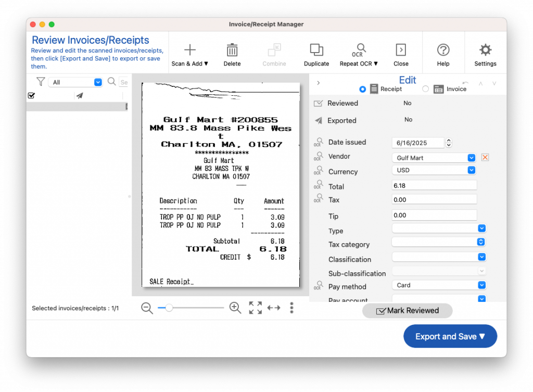The image size is (533, 392).
Task: Click the search text field in list panel
Action: point(123,82)
